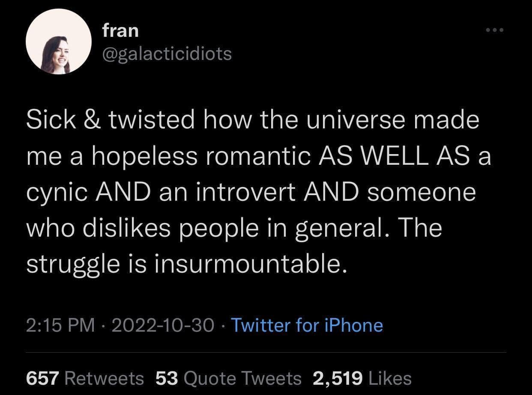The height and width of the screenshot is (395, 532).
Task: Click the 2022-10-30 date
Action: click(163, 325)
